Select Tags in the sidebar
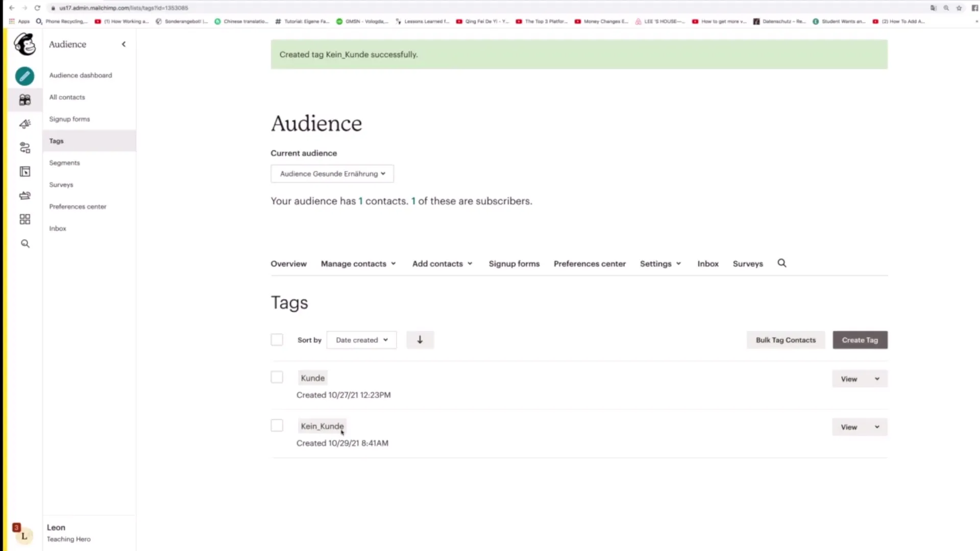The height and width of the screenshot is (551, 980). (89, 141)
